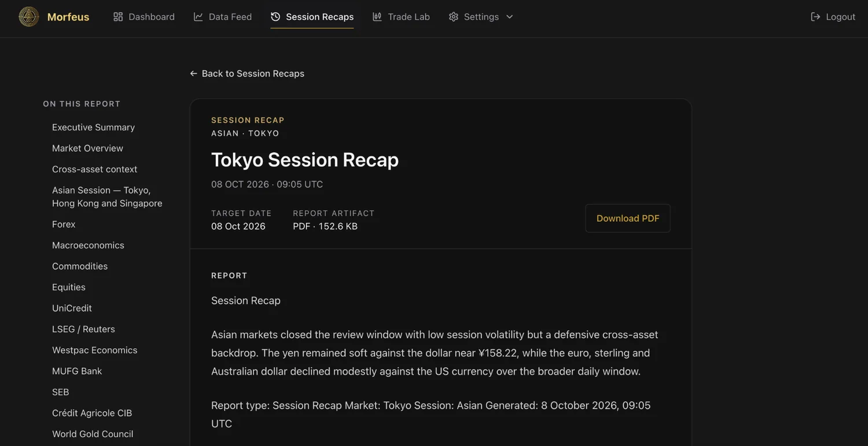Jump to Executive Summary section

click(94, 127)
